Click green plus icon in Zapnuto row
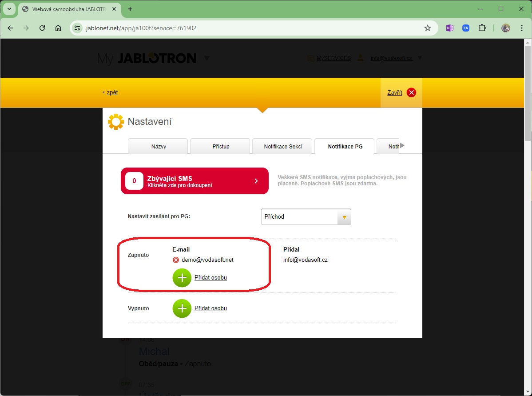Screen dimensions: 532x396 182,278
